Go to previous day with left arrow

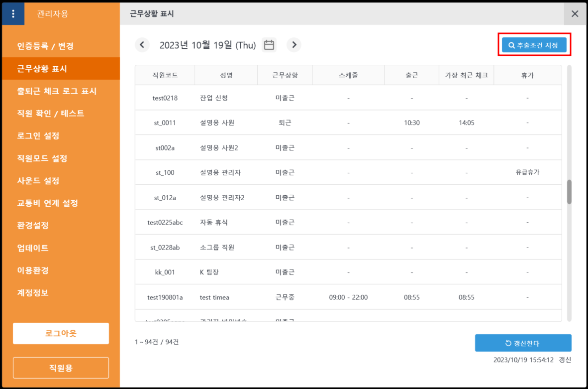tap(142, 45)
